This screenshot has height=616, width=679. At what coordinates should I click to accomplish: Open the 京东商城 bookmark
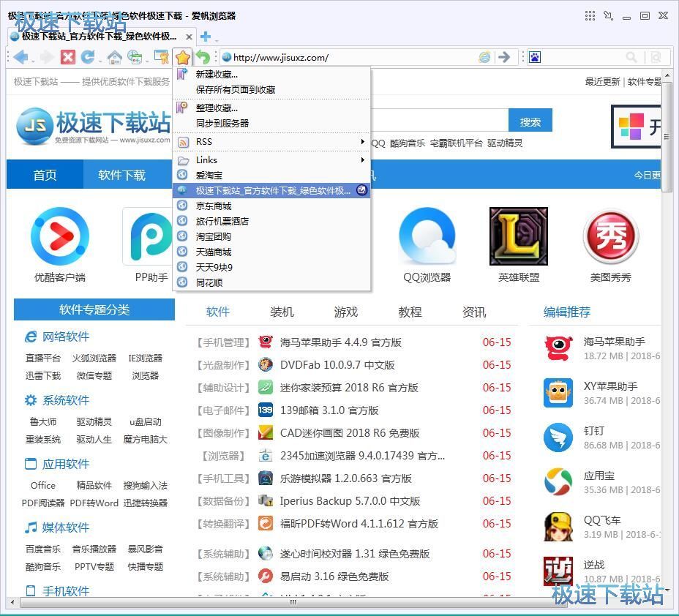pyautogui.click(x=271, y=206)
